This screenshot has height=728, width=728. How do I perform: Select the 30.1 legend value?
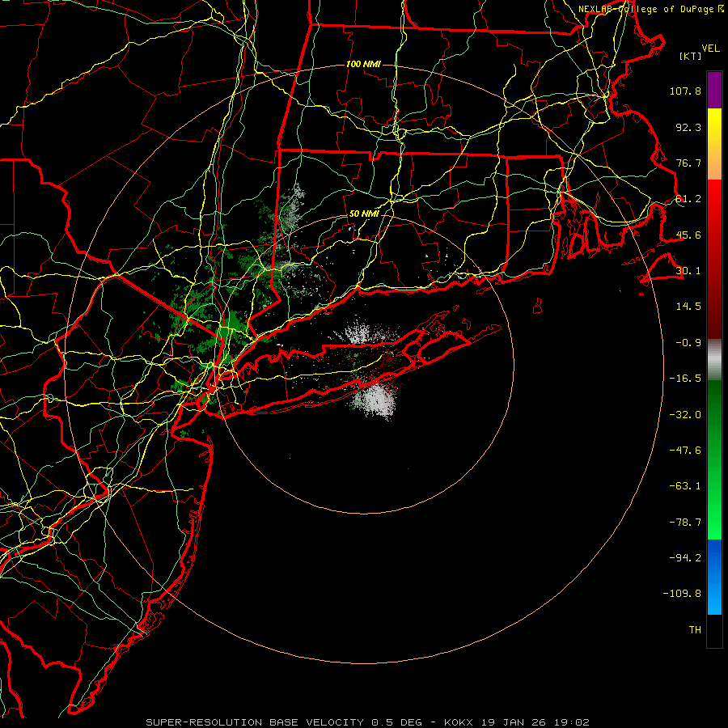[x=688, y=271]
